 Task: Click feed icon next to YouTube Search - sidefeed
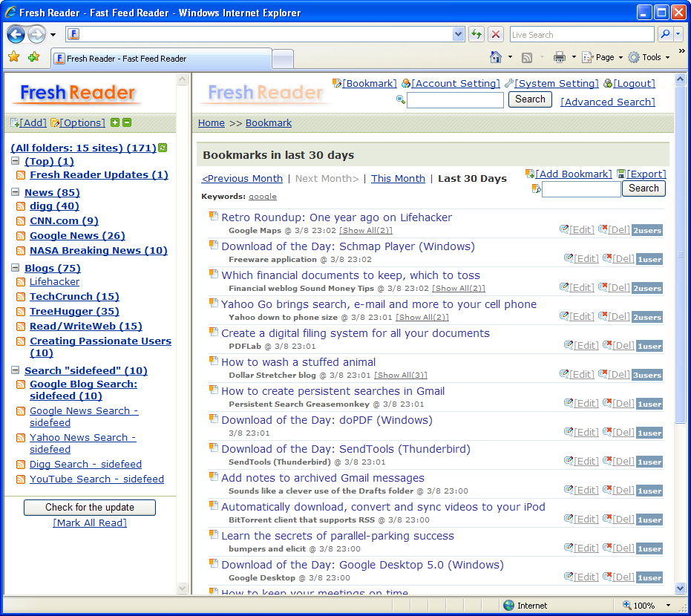click(x=21, y=479)
